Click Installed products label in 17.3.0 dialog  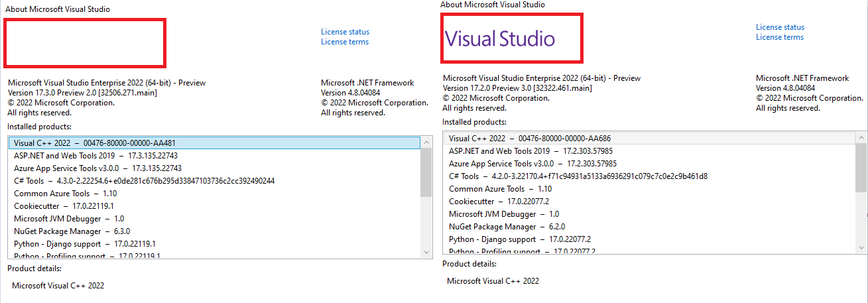pyautogui.click(x=40, y=127)
